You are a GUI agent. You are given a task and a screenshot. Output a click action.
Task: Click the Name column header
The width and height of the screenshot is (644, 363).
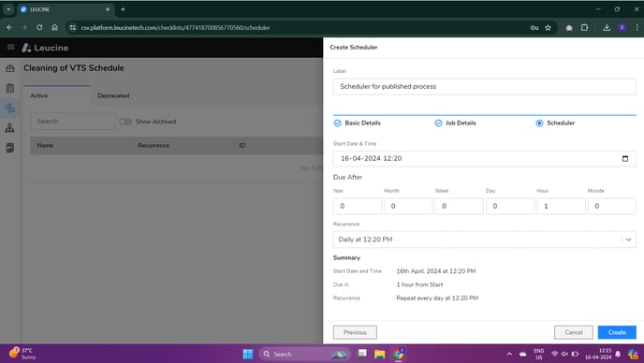coord(45,145)
